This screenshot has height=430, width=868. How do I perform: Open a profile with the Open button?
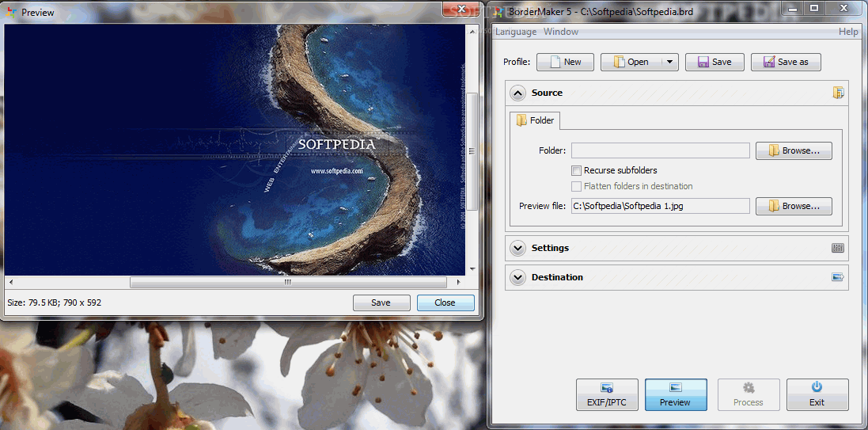pyautogui.click(x=631, y=62)
